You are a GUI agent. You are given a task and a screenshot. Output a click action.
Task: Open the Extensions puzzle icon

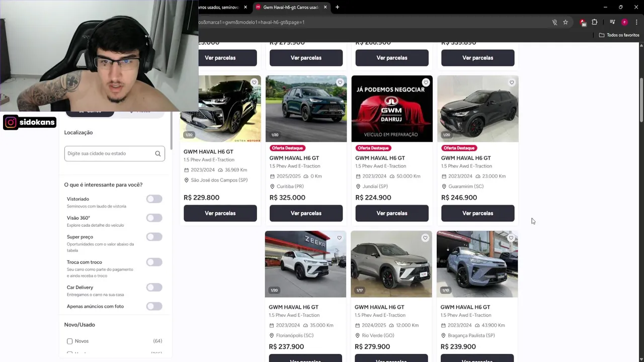click(595, 22)
